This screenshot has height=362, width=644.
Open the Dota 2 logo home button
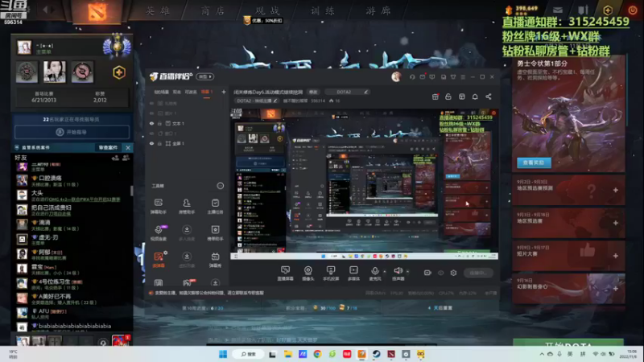tap(97, 11)
